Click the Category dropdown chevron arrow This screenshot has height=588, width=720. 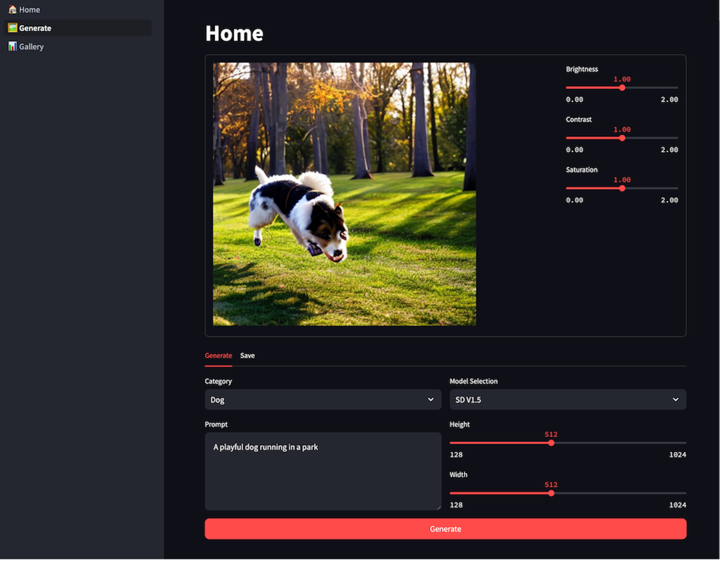click(431, 400)
